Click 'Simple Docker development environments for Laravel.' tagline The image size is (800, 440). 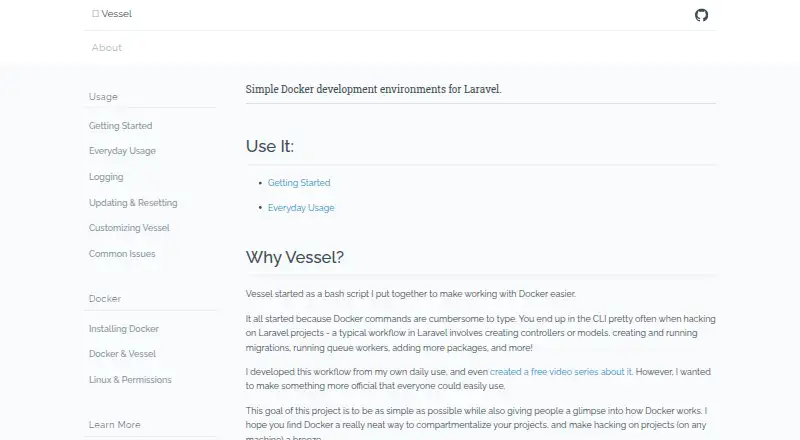coord(373,89)
